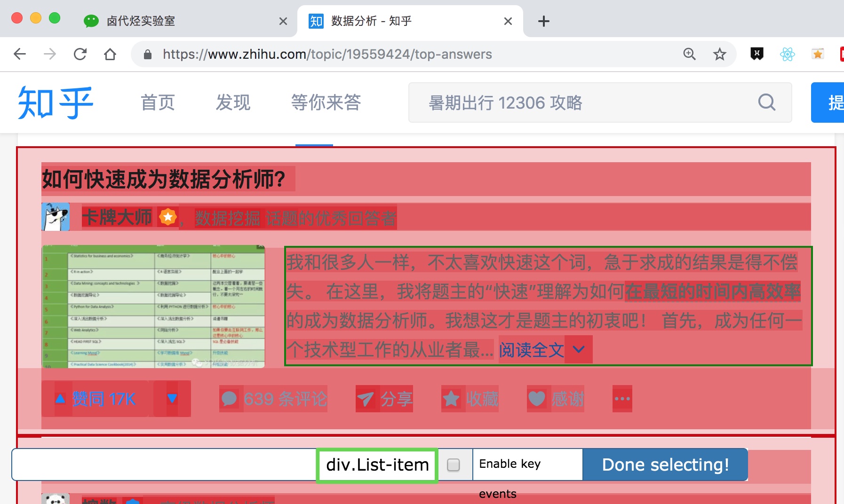This screenshot has width=844, height=504.
Task: Open author profile 卡牌大师
Action: (117, 217)
